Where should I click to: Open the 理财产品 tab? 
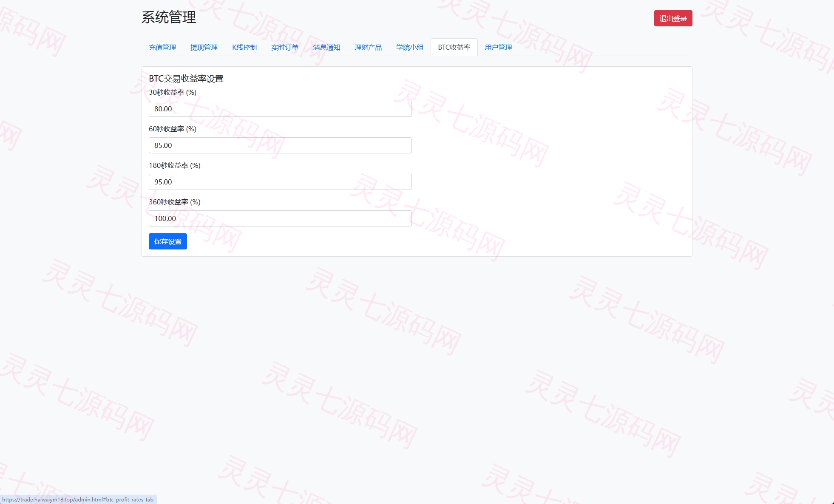point(368,47)
